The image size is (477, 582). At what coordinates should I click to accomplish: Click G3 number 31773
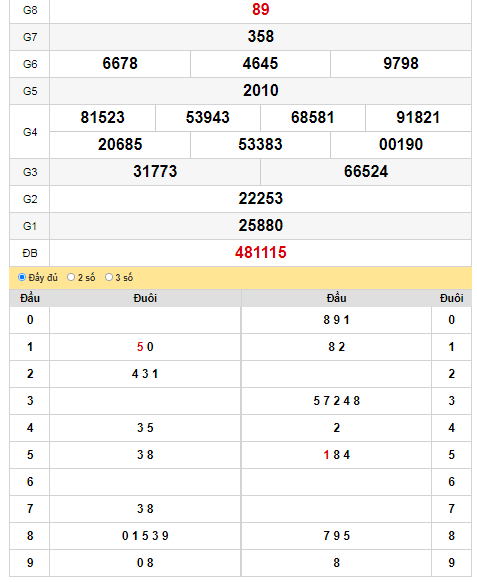[x=155, y=172]
